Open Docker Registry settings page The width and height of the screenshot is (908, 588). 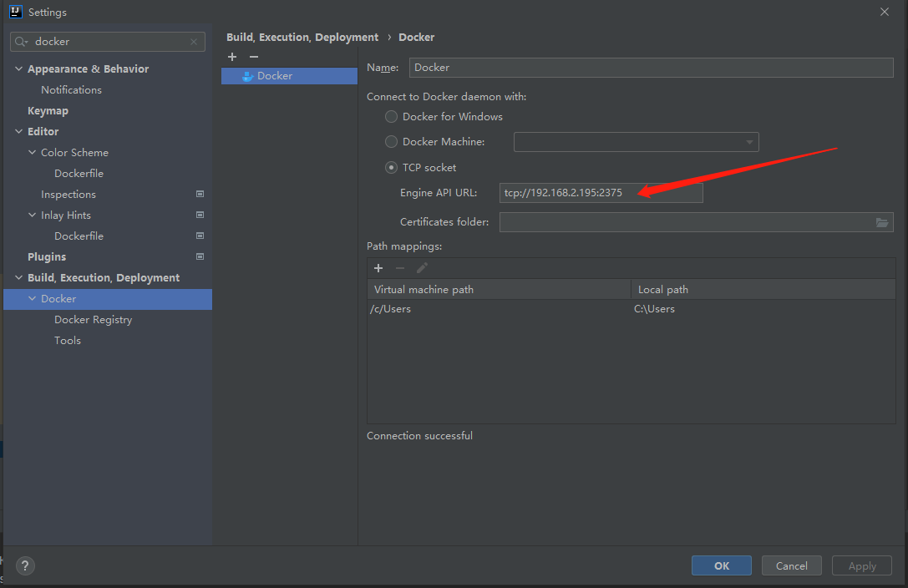(93, 320)
